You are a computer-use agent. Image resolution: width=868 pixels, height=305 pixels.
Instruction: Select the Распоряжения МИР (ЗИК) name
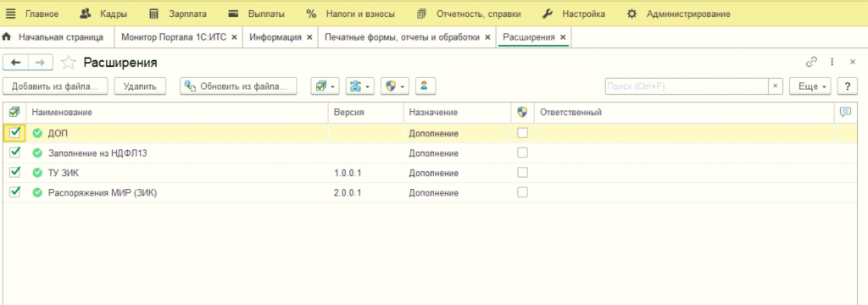pos(103,192)
